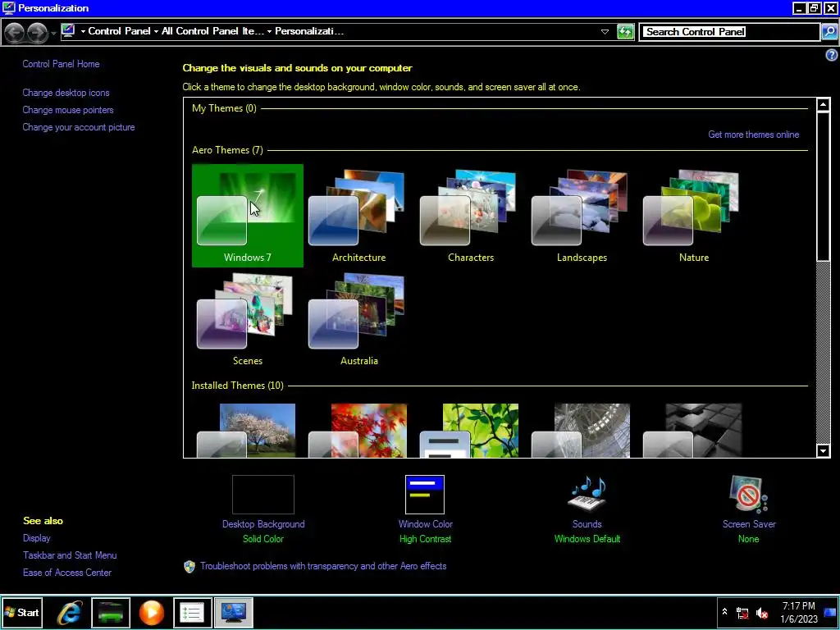This screenshot has height=630, width=840.
Task: Click the address bar refresh icon
Action: pos(625,32)
